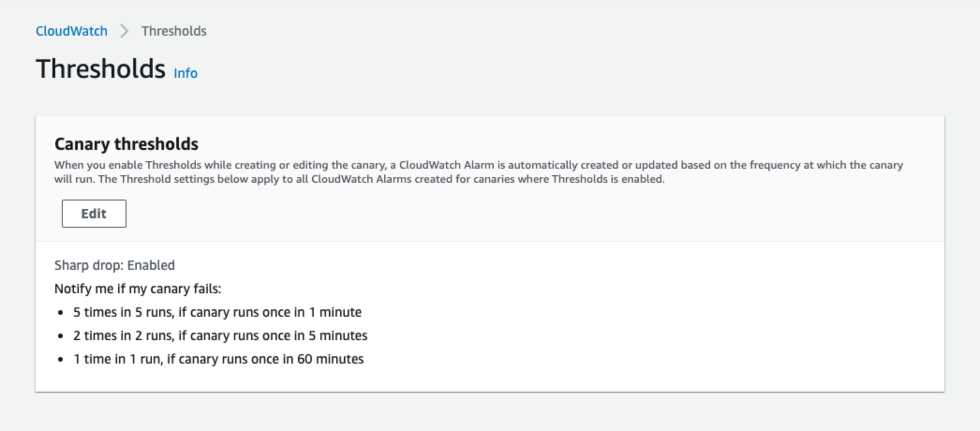Viewport: 980px width, 431px height.
Task: Click the Canary thresholds section heading
Action: click(126, 144)
